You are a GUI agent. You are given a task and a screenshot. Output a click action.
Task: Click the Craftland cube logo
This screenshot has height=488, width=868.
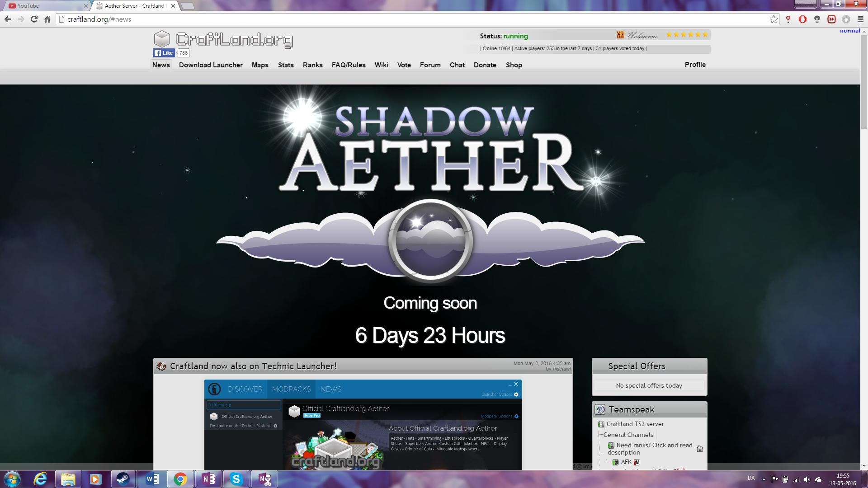[162, 39]
